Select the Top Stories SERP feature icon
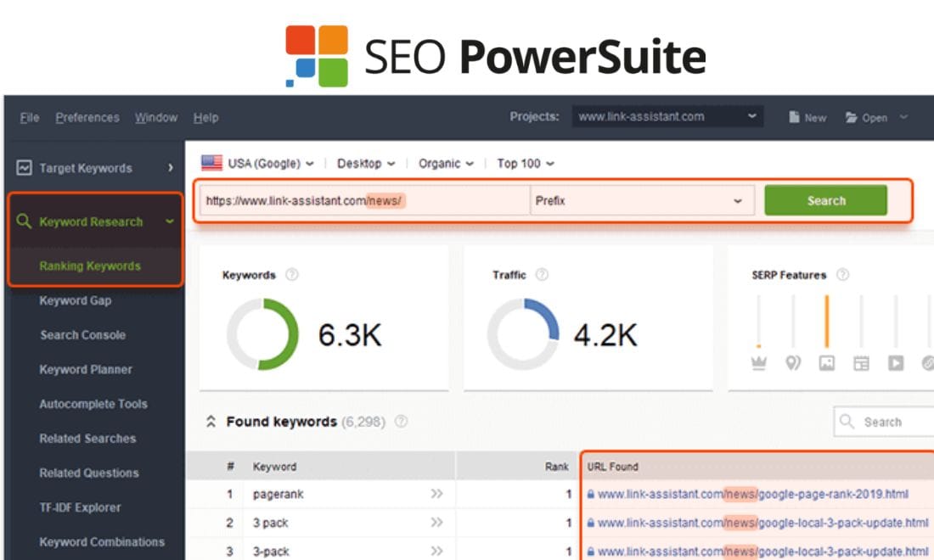The height and width of the screenshot is (560, 934). [861, 362]
